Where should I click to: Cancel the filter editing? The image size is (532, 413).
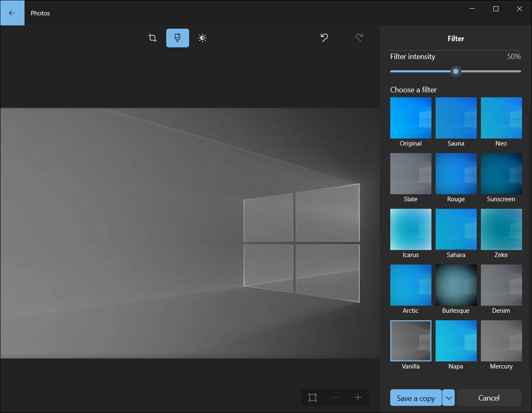(x=489, y=398)
